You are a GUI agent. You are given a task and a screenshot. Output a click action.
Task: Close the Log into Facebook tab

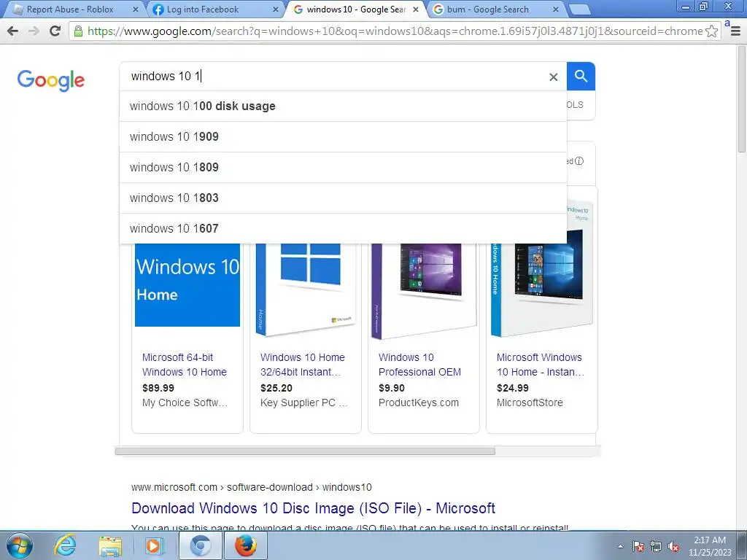point(275,9)
